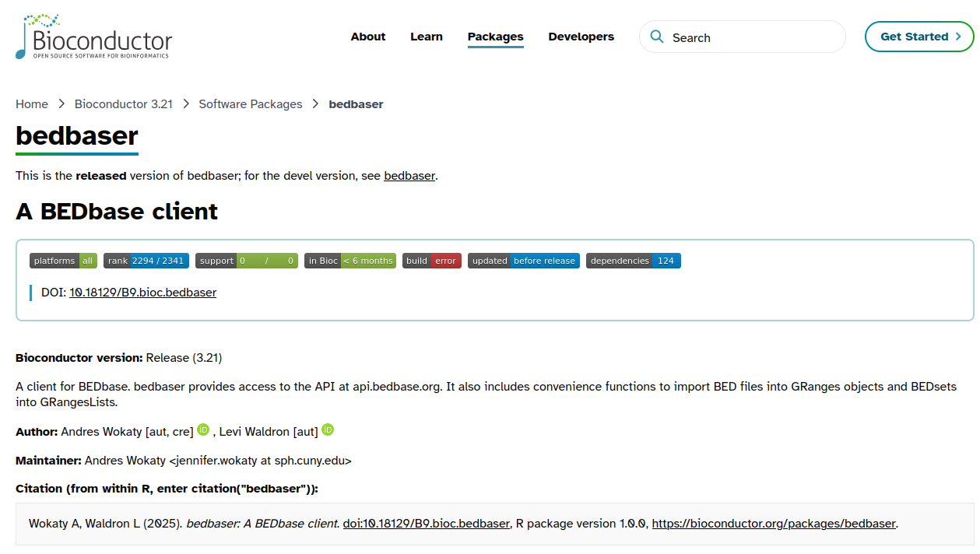Focus the Search input field
The width and height of the screenshot is (980, 554).
click(743, 37)
